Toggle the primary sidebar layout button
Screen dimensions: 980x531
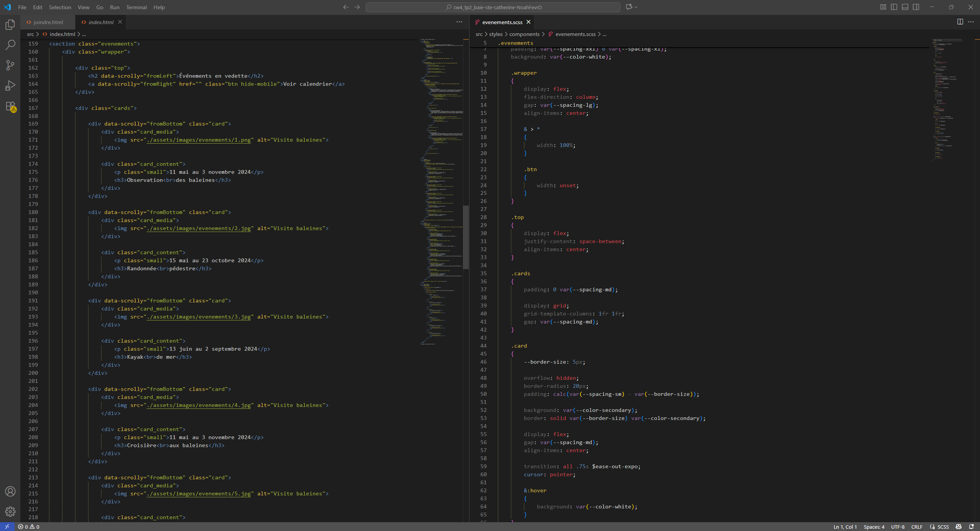[x=894, y=7]
